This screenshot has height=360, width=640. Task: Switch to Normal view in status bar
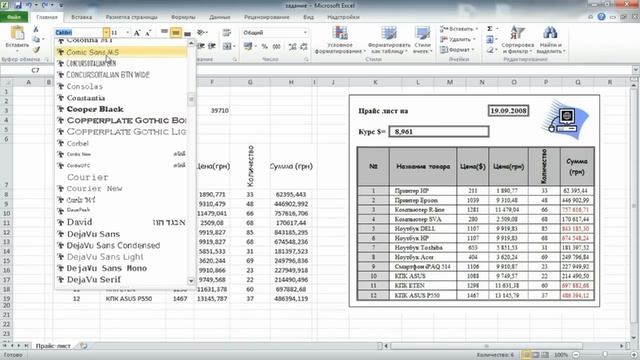(527, 355)
